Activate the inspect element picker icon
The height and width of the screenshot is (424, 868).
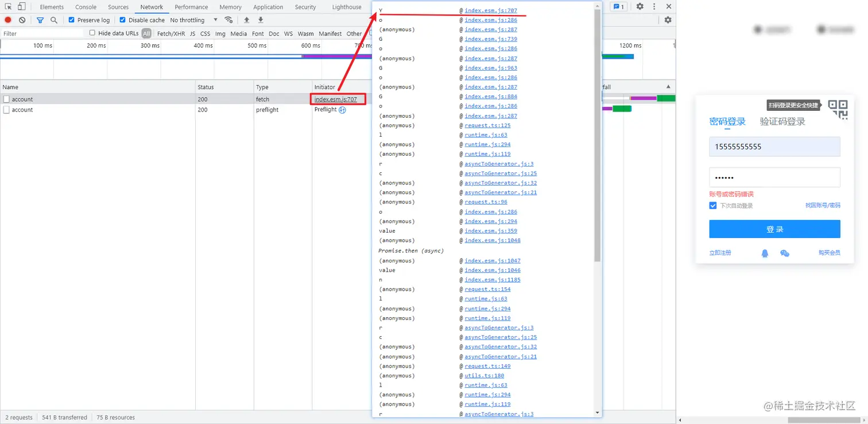coord(9,7)
